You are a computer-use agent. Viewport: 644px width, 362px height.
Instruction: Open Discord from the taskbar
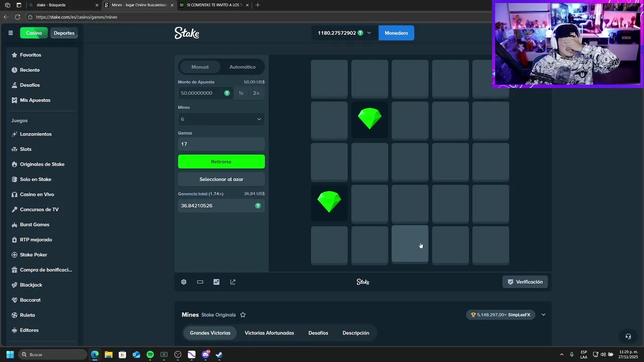click(205, 354)
